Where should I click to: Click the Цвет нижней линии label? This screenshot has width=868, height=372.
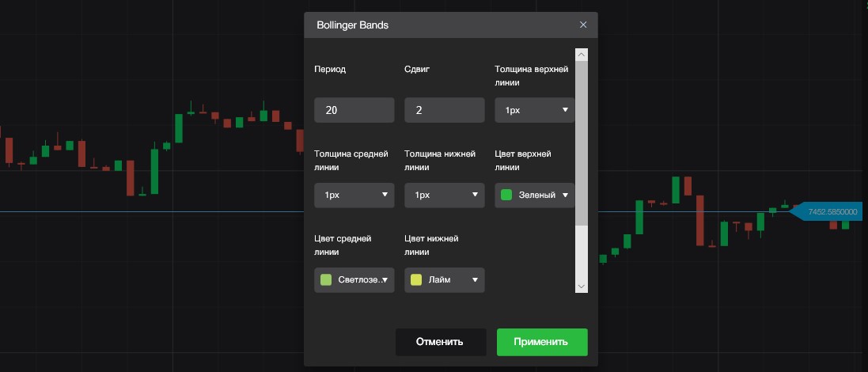click(x=432, y=245)
